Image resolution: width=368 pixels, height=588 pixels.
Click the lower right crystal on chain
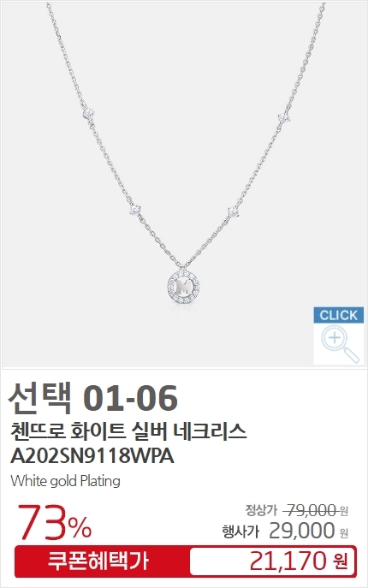coord(234,211)
